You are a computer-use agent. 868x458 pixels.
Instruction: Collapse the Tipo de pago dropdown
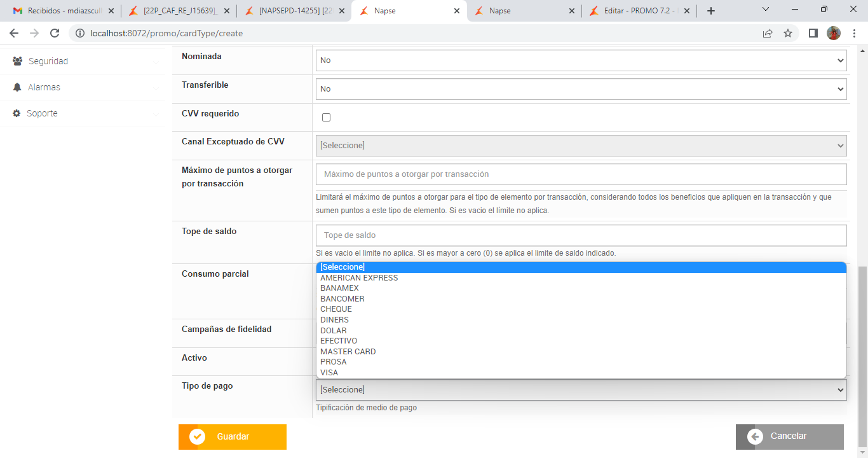tap(581, 389)
